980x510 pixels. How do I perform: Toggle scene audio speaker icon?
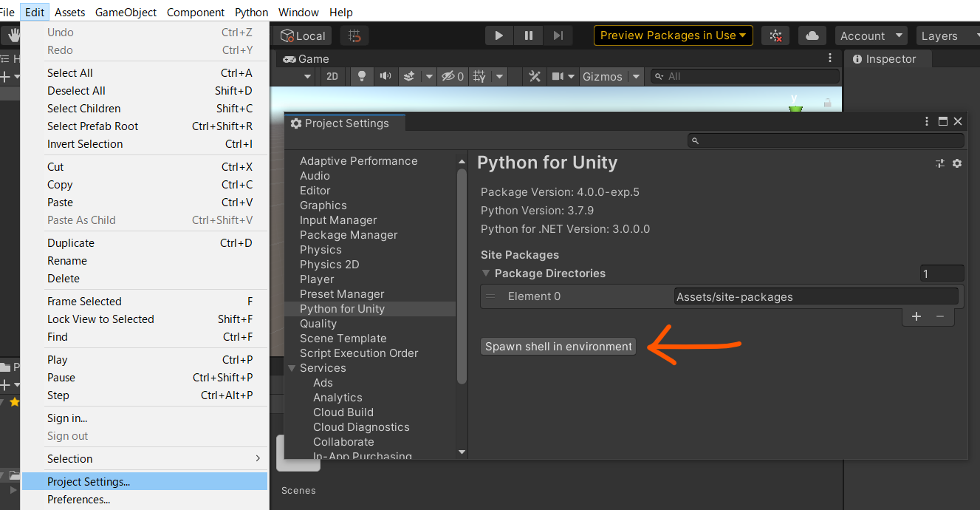(385, 76)
